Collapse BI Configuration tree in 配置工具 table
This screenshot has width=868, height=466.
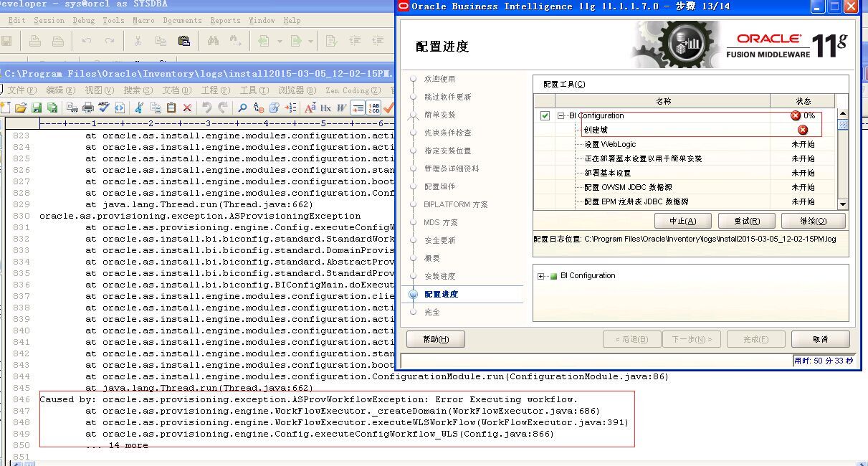point(562,115)
